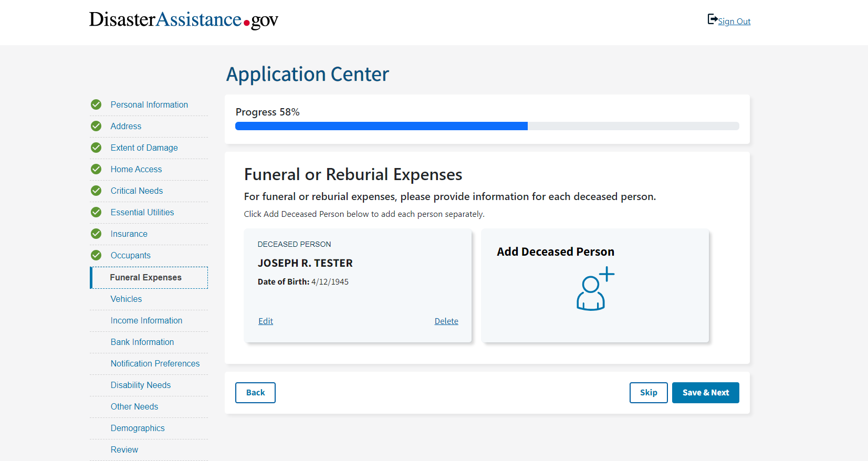This screenshot has width=868, height=461.
Task: Edit Joseph R. Tester's record
Action: point(266,321)
